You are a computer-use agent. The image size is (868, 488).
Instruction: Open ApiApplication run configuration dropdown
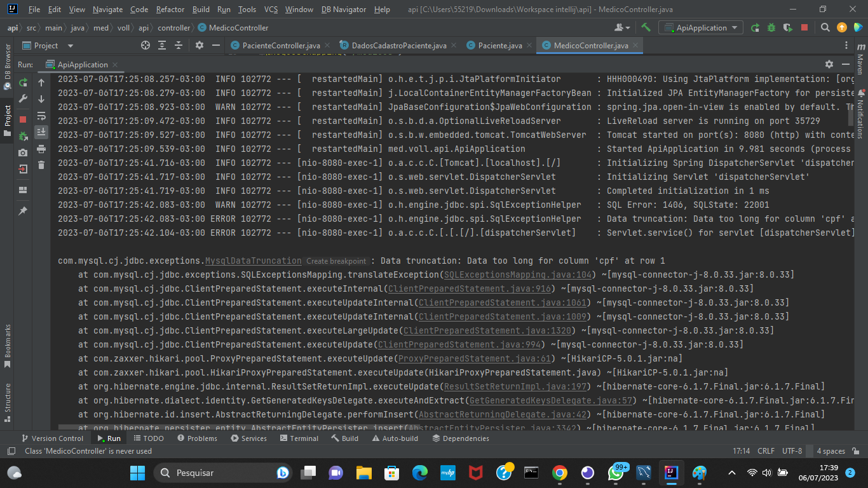701,27
